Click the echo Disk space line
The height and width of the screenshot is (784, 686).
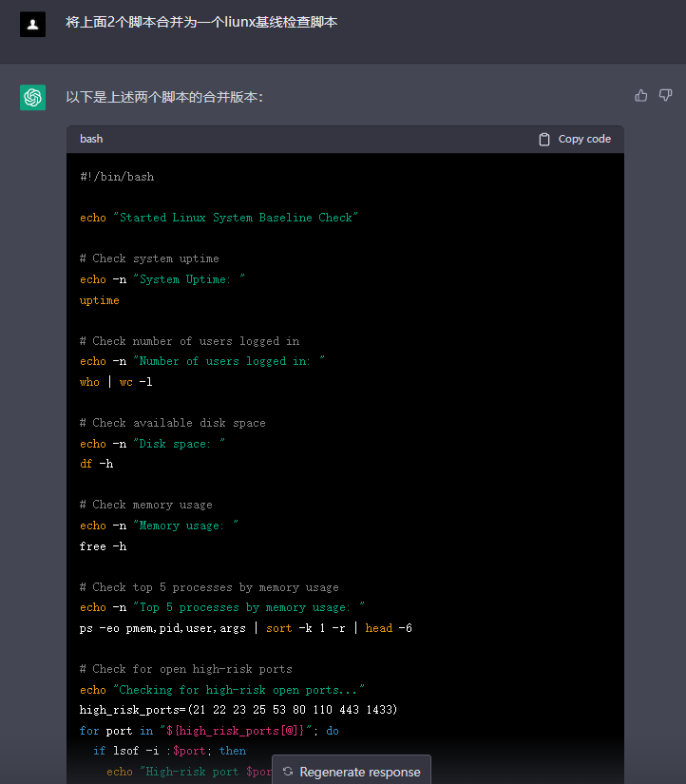[153, 444]
